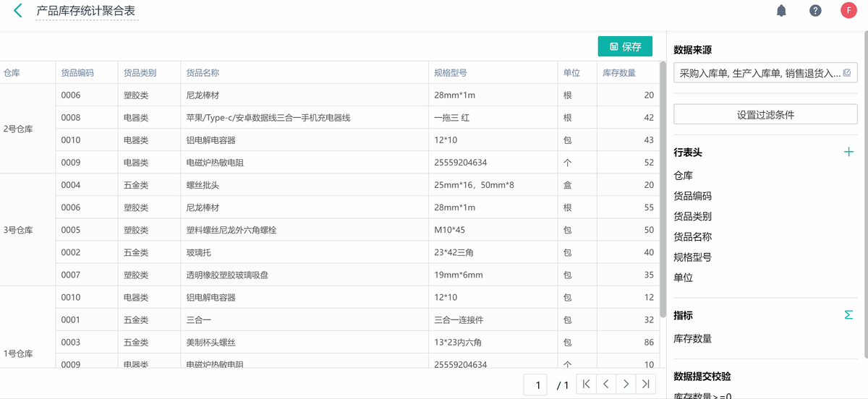Image resolution: width=868 pixels, height=399 pixels.
Task: Click the 螺丝批头 product name cell
Action: pyautogui.click(x=305, y=185)
